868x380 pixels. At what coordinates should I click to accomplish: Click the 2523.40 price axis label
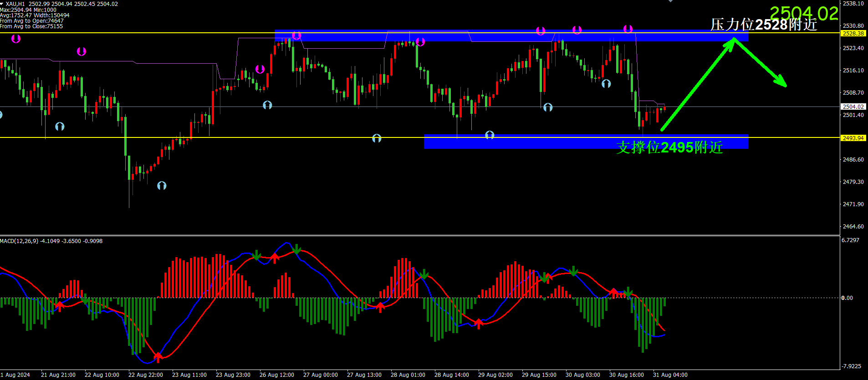point(853,48)
